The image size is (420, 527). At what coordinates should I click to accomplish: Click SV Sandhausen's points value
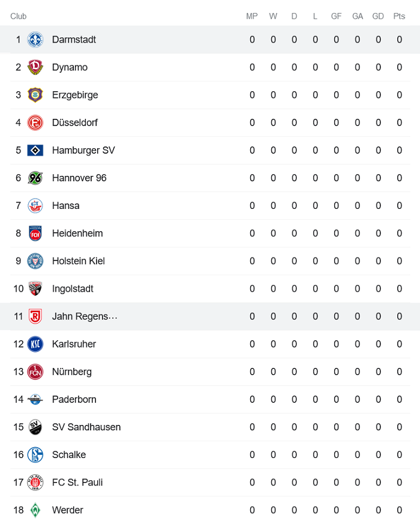pos(398,427)
